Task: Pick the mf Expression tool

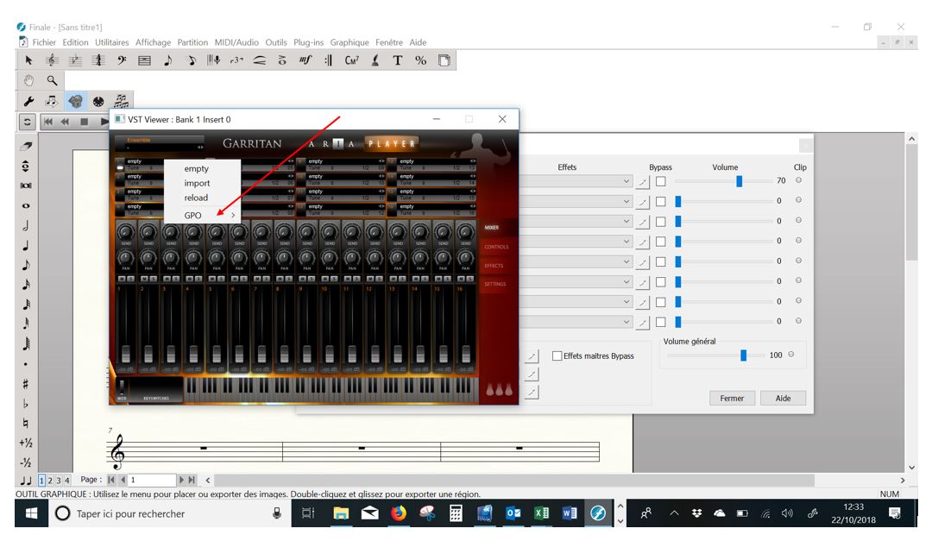Action: click(x=305, y=60)
